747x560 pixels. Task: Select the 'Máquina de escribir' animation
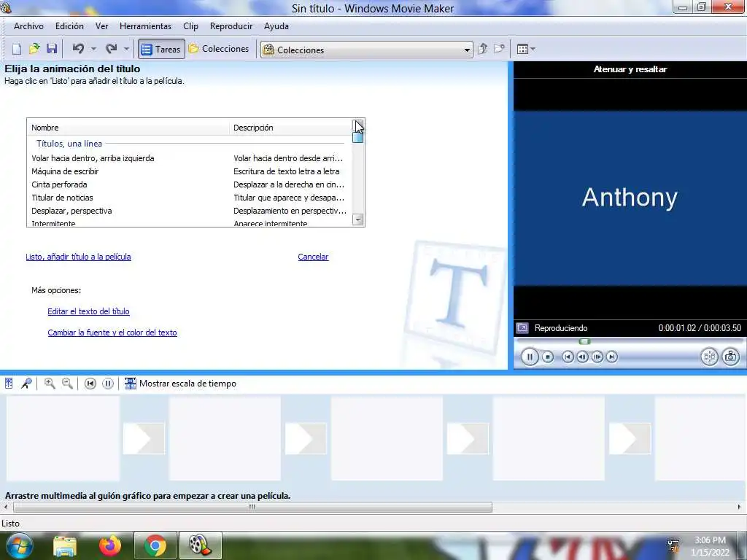click(x=189, y=171)
